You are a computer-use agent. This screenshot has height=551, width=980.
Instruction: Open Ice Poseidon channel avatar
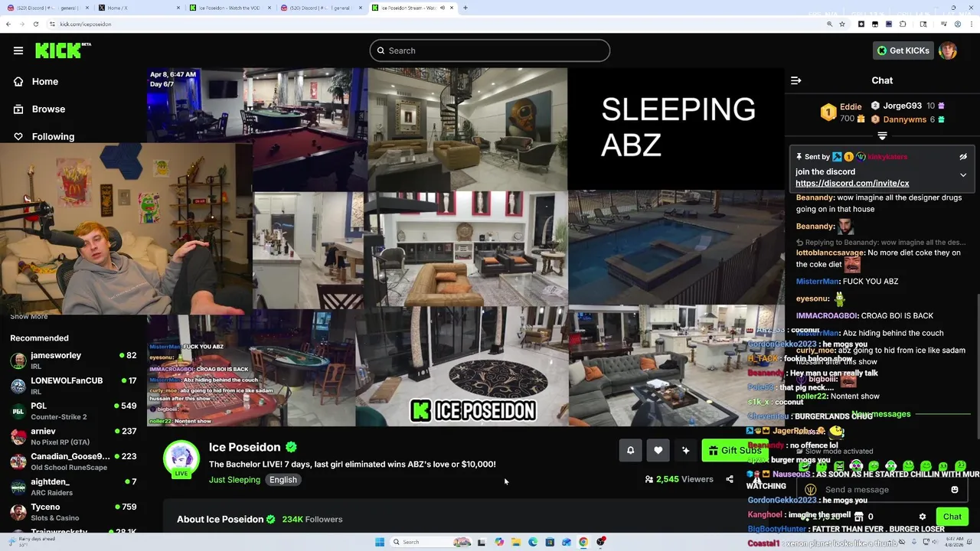pyautogui.click(x=181, y=458)
